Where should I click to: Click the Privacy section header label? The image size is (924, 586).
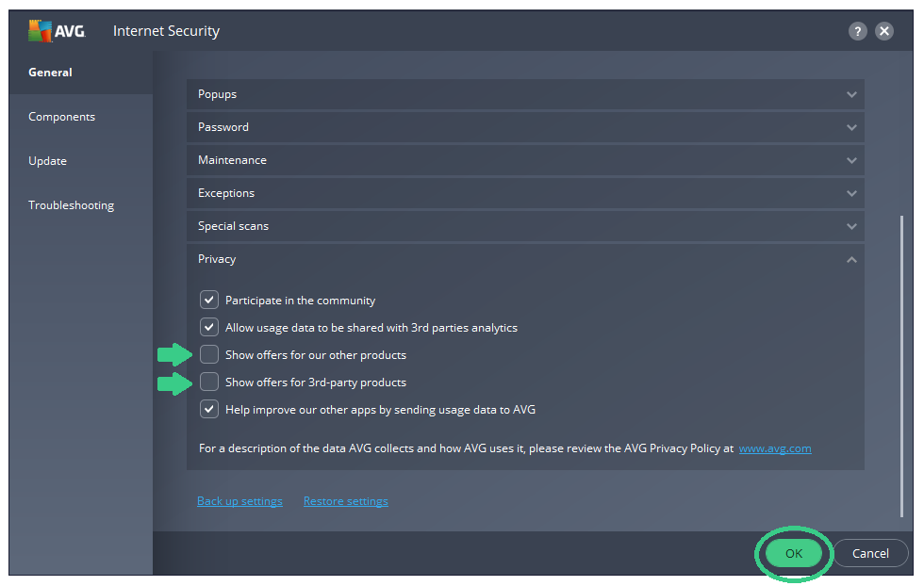click(x=217, y=259)
